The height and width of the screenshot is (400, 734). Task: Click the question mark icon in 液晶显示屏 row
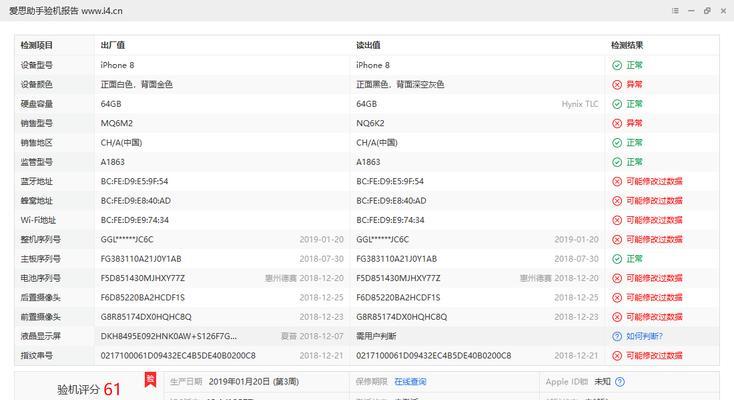pyautogui.click(x=617, y=336)
